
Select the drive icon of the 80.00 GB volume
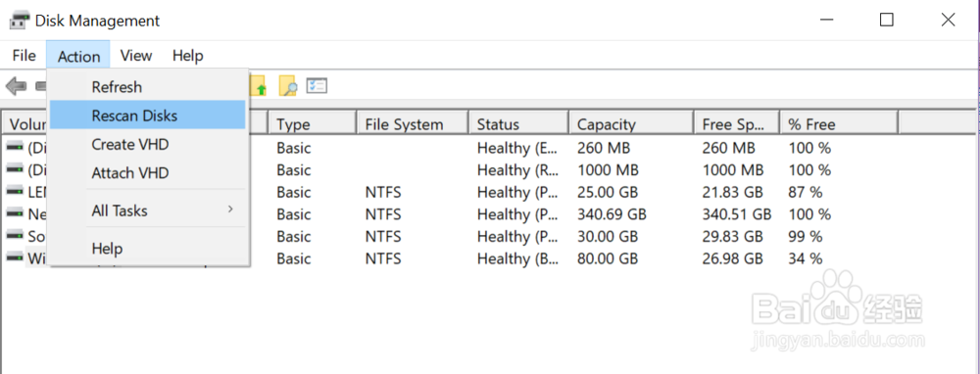15,257
